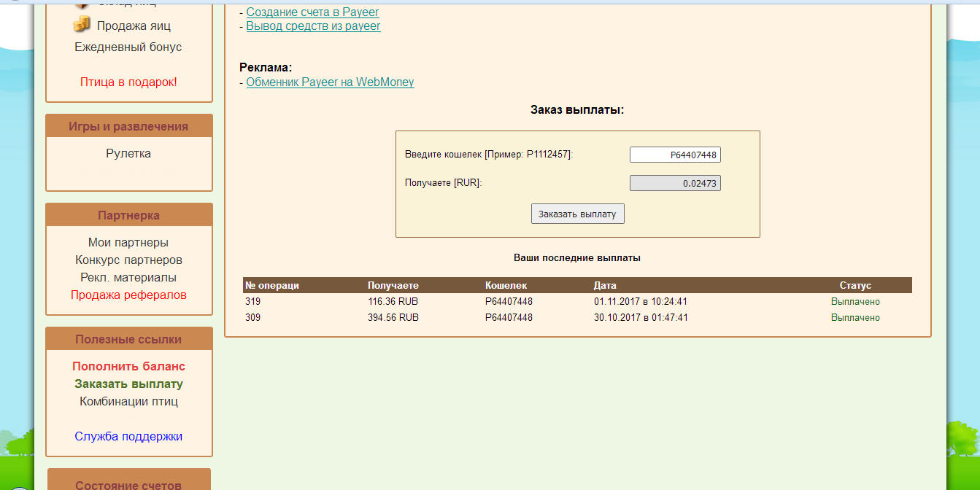Focus the wallet input field with P64407448
This screenshot has height=490, width=980.
[675, 155]
